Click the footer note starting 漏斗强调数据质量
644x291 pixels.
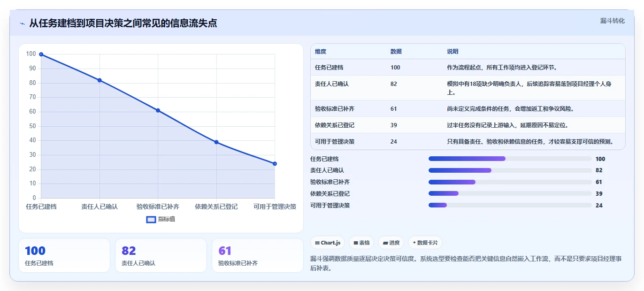(x=466, y=264)
